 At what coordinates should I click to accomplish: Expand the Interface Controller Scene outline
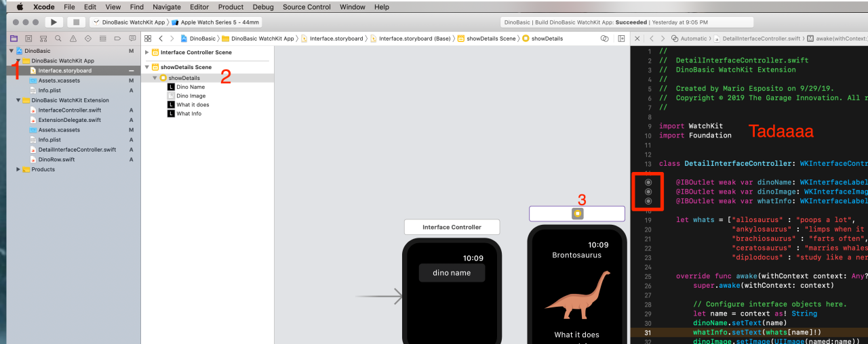tap(147, 52)
